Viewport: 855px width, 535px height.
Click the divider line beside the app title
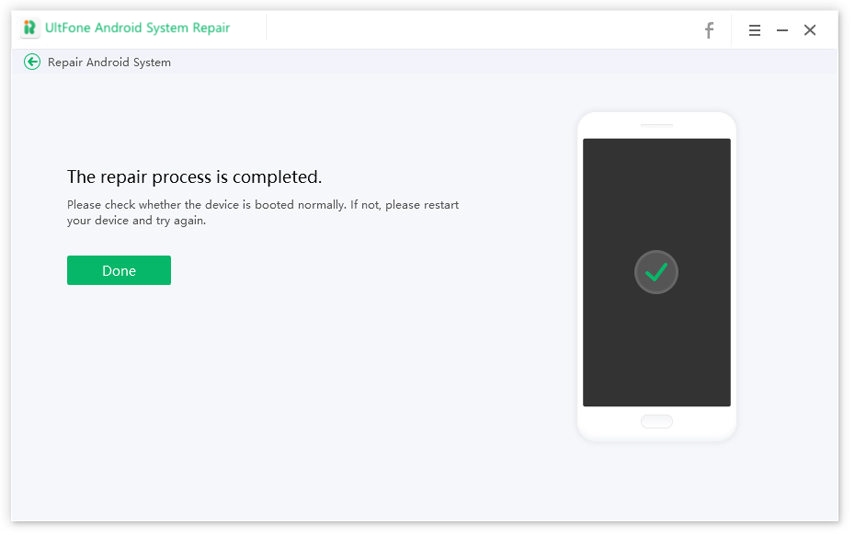(x=266, y=28)
